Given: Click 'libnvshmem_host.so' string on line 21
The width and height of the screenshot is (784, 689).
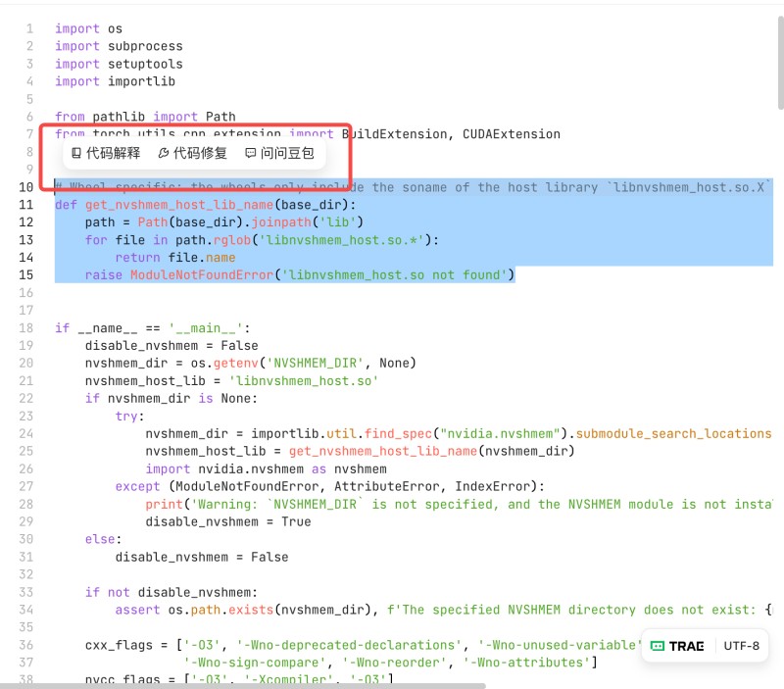Looking at the screenshot, I should [303, 381].
